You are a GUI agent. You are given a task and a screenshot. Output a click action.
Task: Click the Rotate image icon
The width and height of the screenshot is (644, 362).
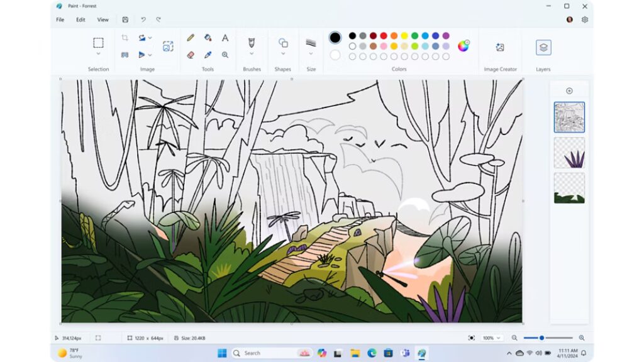[x=142, y=38]
